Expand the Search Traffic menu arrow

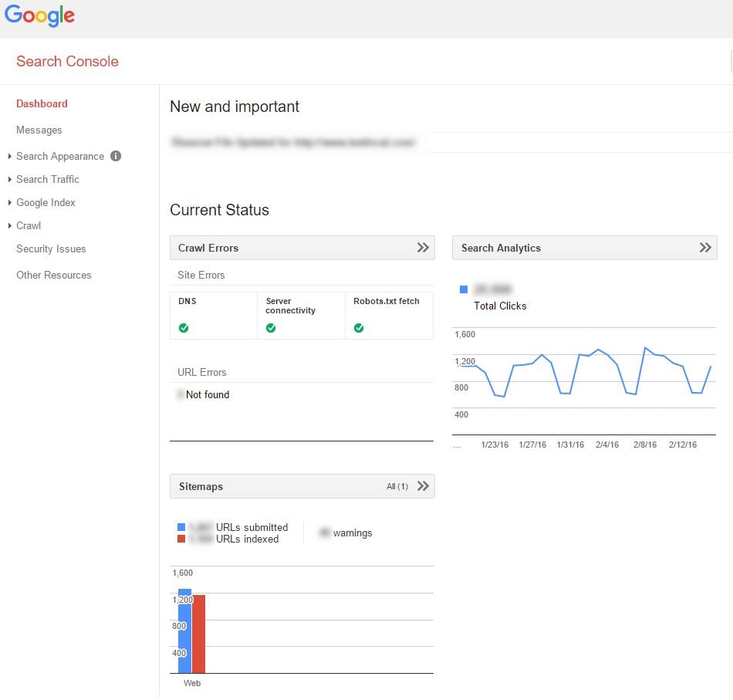(x=10, y=180)
